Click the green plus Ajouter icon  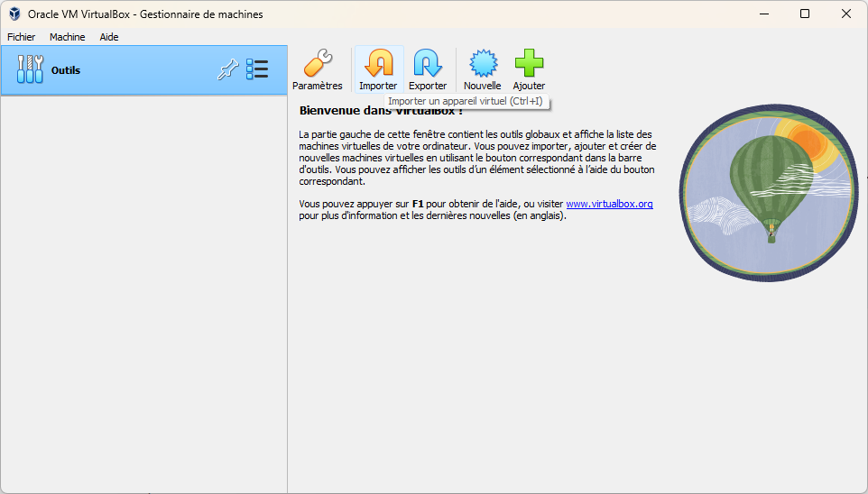tap(529, 64)
